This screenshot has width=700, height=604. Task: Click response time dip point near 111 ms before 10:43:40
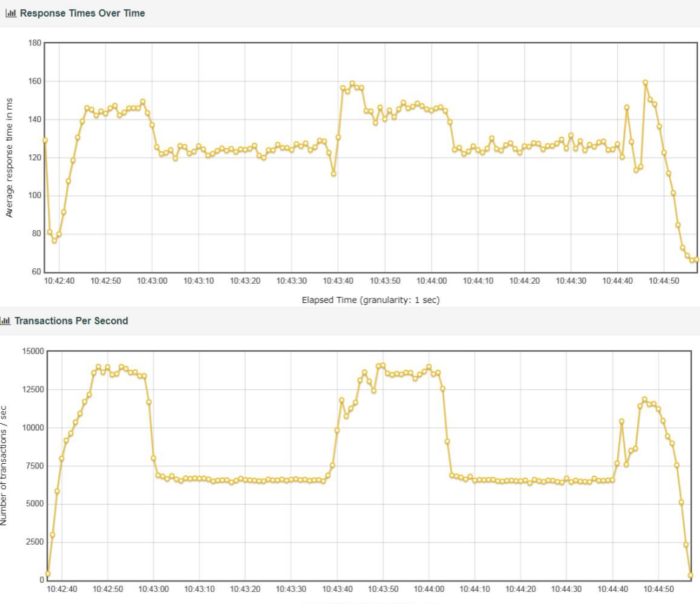[x=333, y=174]
